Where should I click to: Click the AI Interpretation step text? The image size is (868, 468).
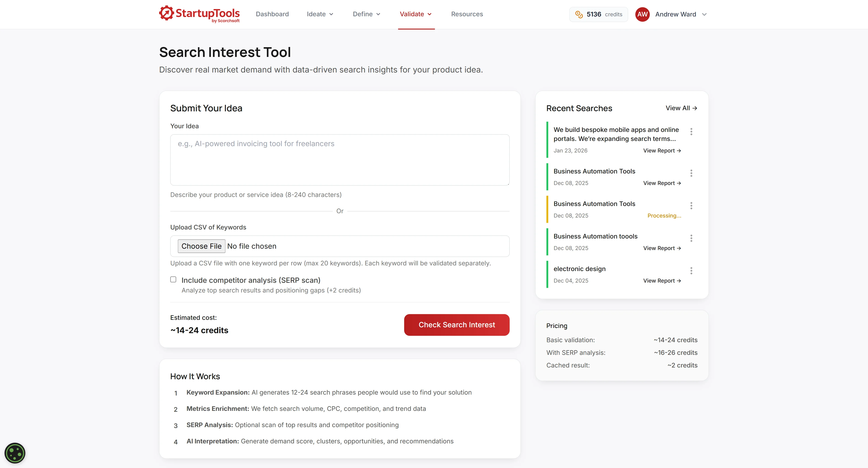click(x=320, y=441)
